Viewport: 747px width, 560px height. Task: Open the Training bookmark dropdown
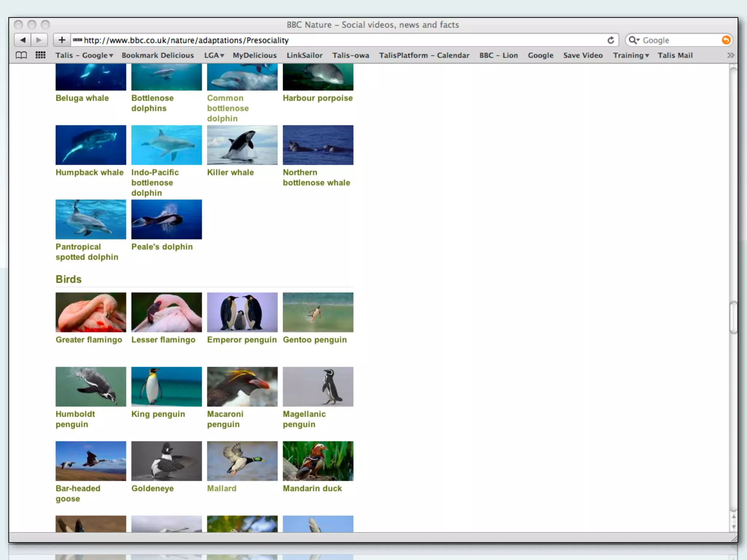pyautogui.click(x=631, y=55)
